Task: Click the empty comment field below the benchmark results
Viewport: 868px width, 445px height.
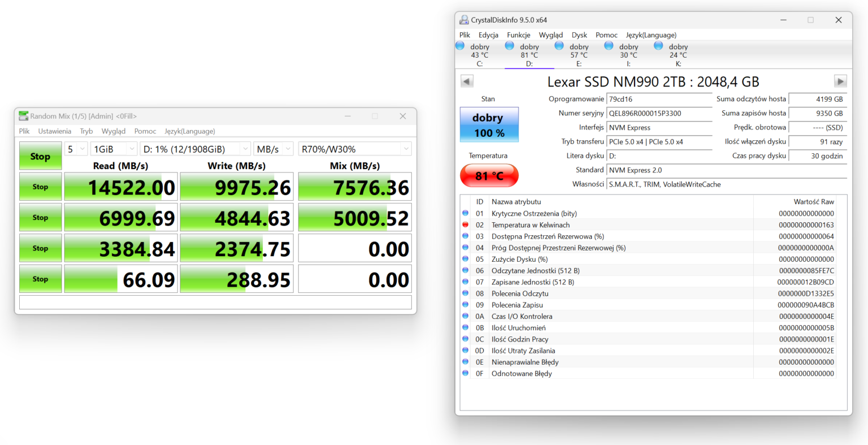Action: 215,301
